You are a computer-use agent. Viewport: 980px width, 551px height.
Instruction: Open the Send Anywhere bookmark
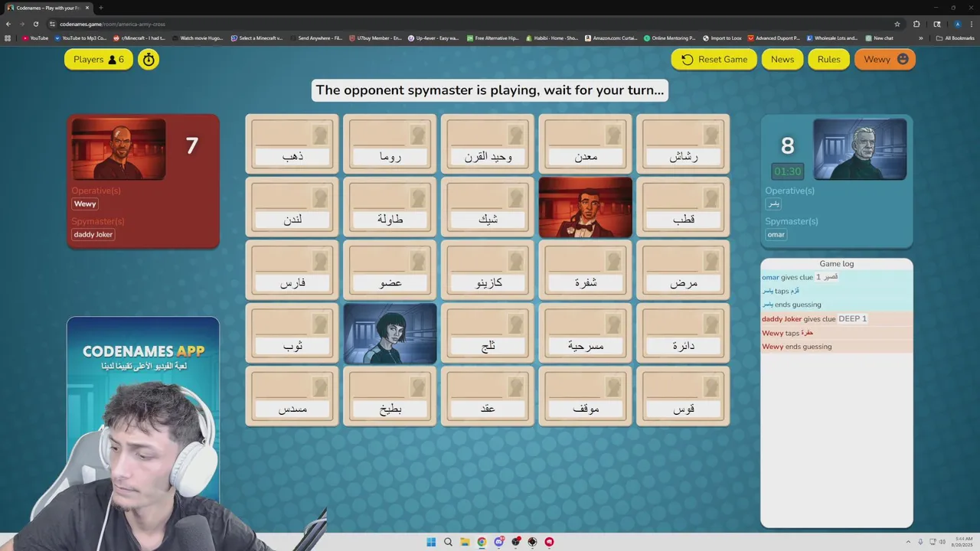(x=316, y=37)
